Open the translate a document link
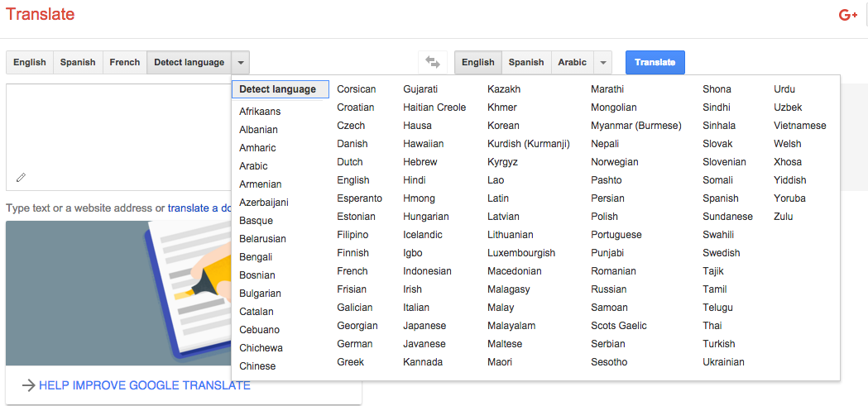 (x=200, y=208)
